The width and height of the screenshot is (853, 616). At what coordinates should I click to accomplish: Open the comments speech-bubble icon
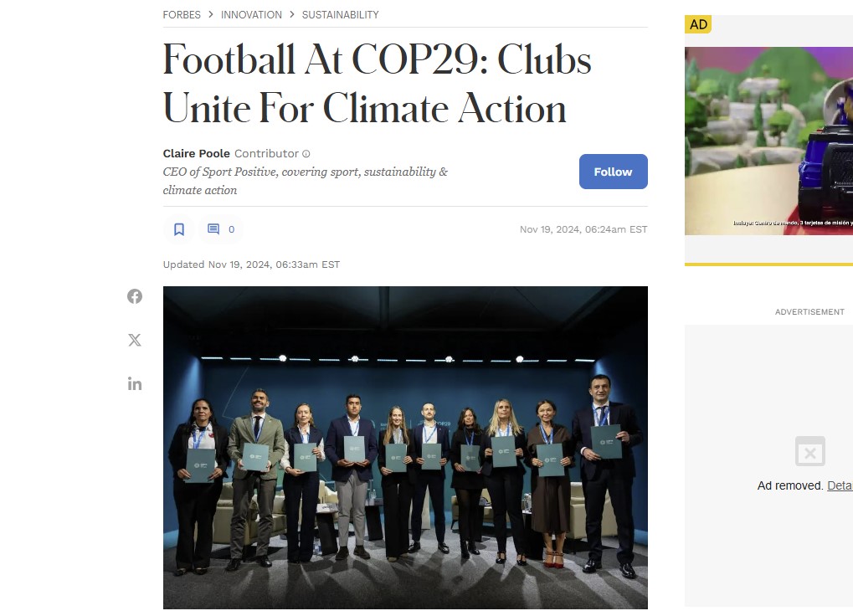[x=213, y=229]
